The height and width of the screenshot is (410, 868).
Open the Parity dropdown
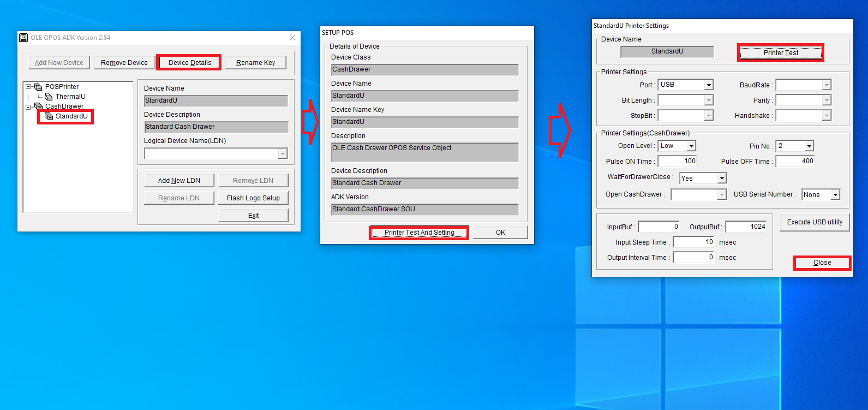(827, 100)
